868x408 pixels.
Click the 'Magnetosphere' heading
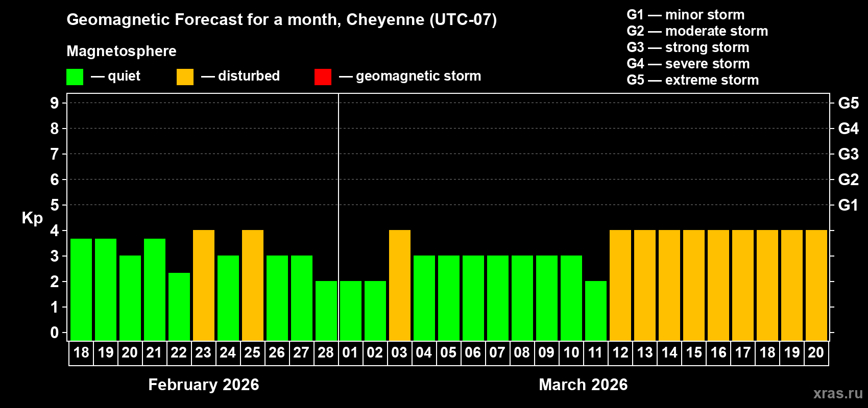[122, 51]
